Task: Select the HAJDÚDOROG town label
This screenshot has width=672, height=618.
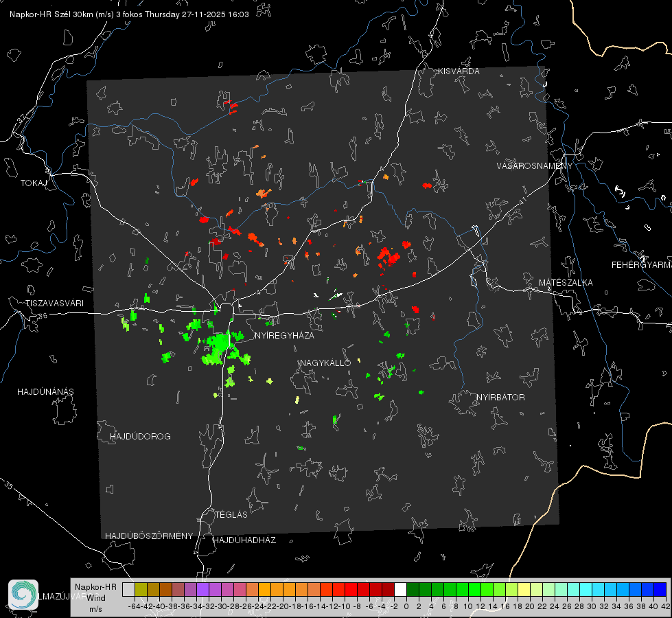Action: tap(140, 437)
